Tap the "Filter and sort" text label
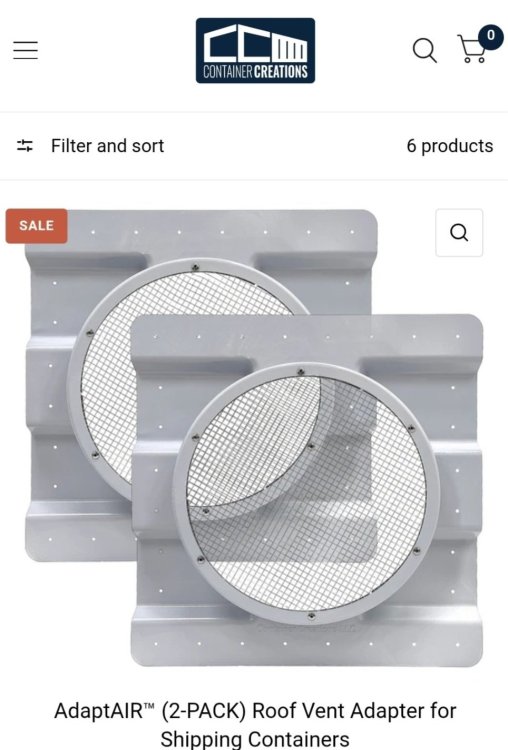 [x=108, y=145]
